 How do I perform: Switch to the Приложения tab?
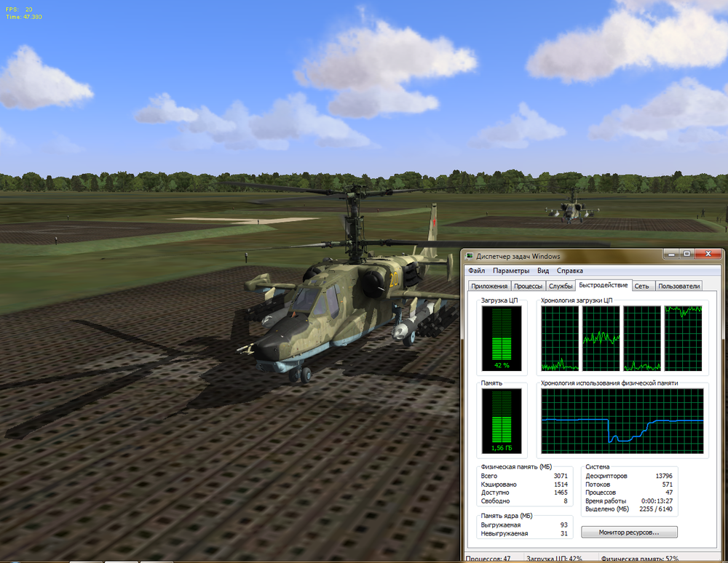489,286
